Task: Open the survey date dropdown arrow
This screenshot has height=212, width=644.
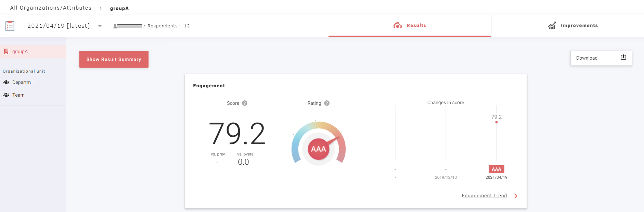Action: click(100, 26)
